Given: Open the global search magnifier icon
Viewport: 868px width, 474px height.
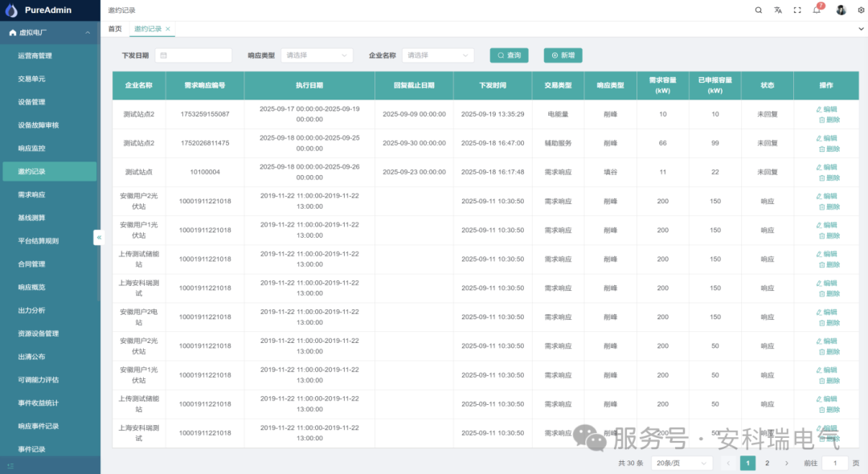Looking at the screenshot, I should click(759, 10).
